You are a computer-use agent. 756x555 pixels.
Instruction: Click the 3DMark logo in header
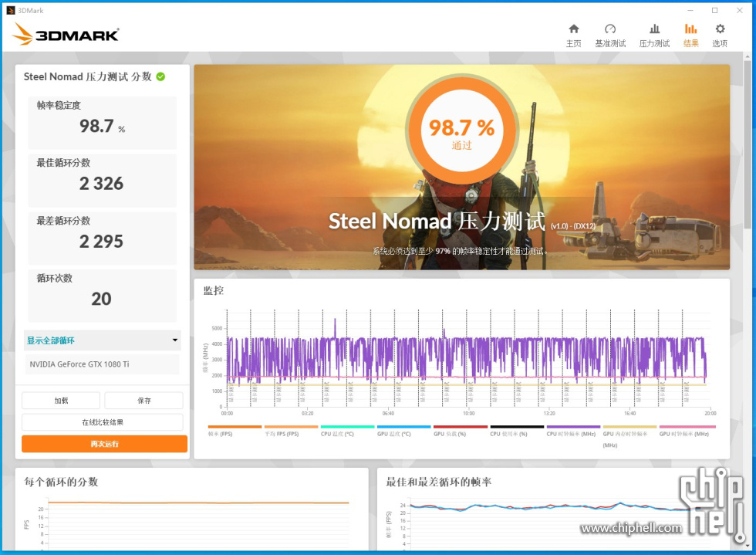[x=66, y=34]
